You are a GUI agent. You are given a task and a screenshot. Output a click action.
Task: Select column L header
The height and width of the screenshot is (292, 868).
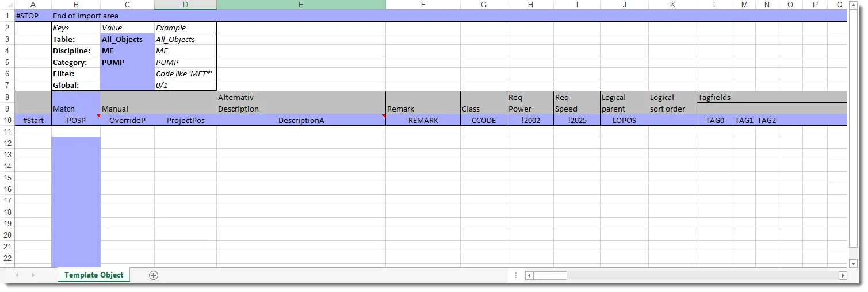click(x=715, y=5)
